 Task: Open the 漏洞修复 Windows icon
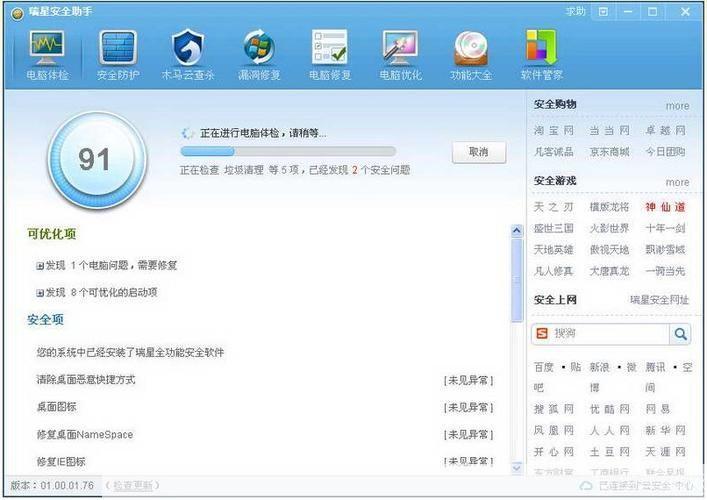pyautogui.click(x=259, y=48)
